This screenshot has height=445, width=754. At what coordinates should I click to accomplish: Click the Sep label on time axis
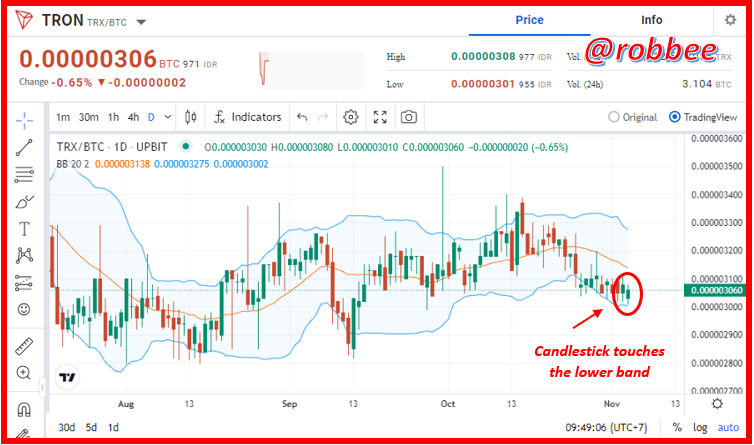tap(289, 404)
